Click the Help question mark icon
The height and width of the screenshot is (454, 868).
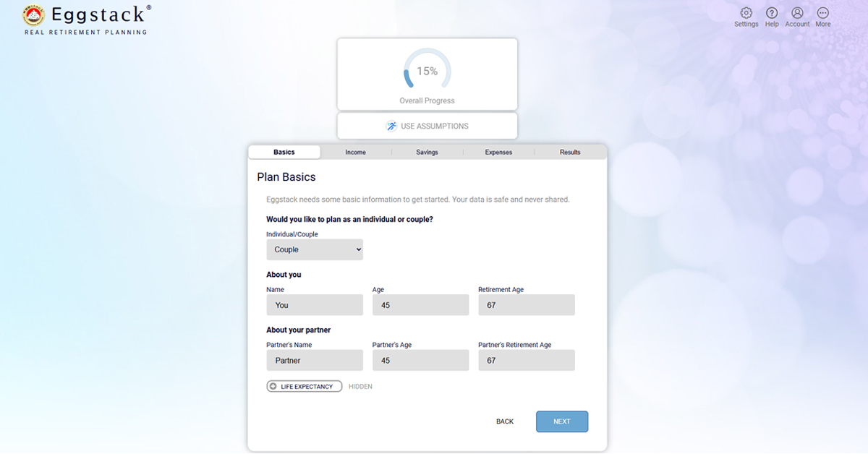click(772, 13)
